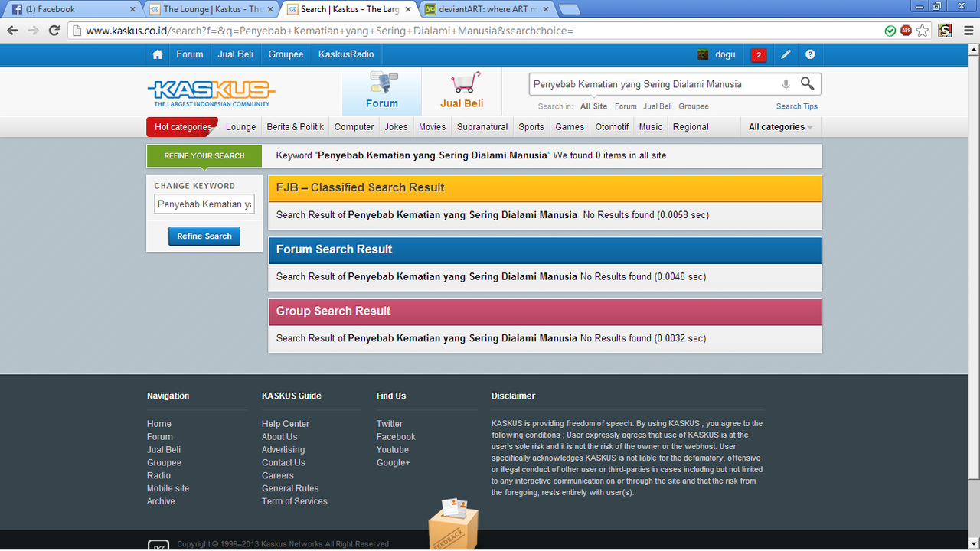Switch to The Lounge Kaskus tab
The height and width of the screenshot is (551, 980).
pyautogui.click(x=211, y=9)
